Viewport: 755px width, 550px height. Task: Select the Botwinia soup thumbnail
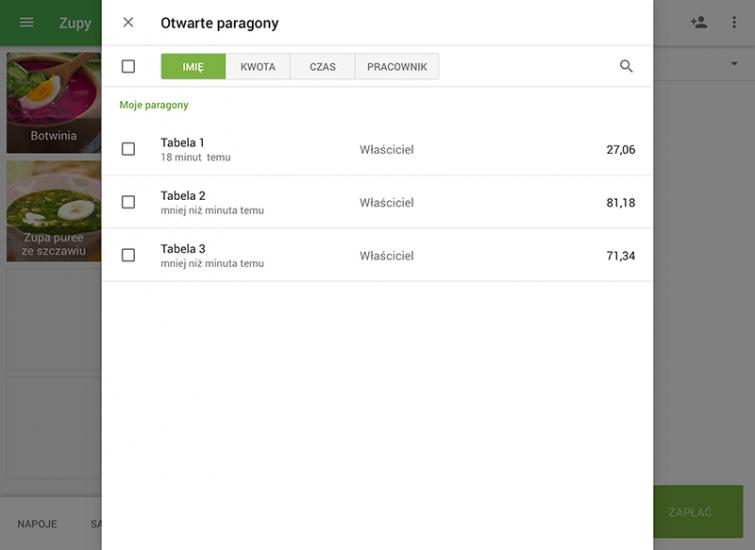tap(53, 102)
